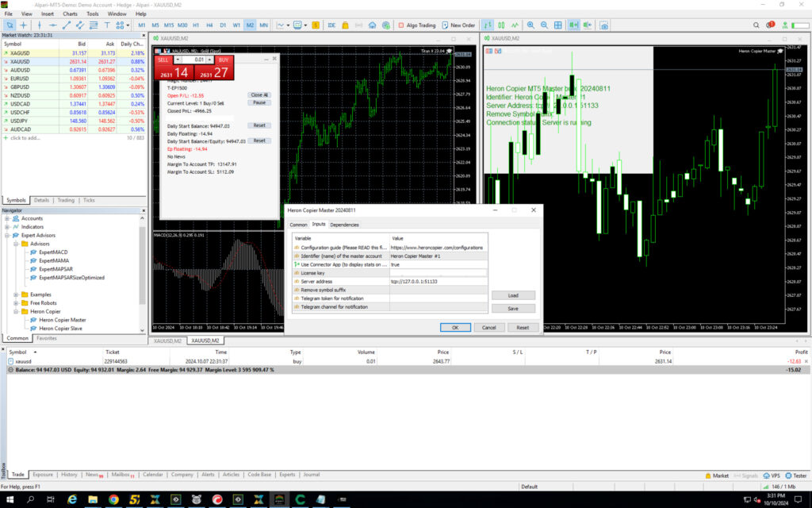Collapse the Heron Copier folder
Screen dimensions: 812x508
click(x=16, y=311)
